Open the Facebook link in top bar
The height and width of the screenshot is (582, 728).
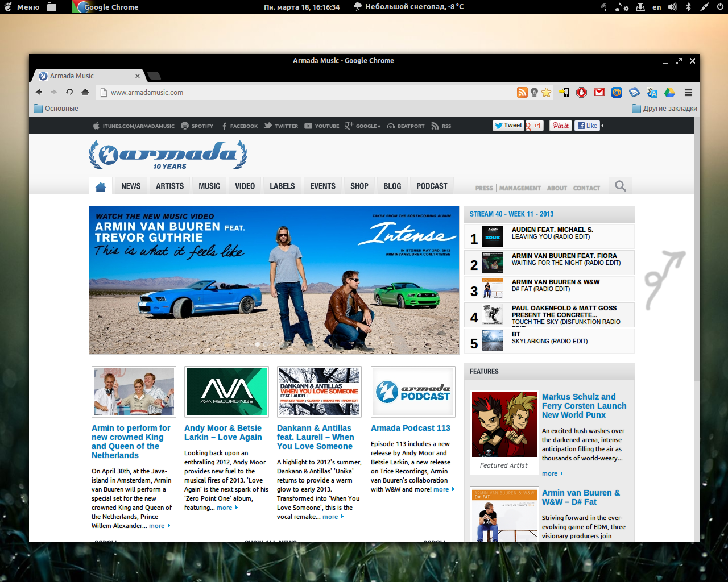tap(239, 126)
